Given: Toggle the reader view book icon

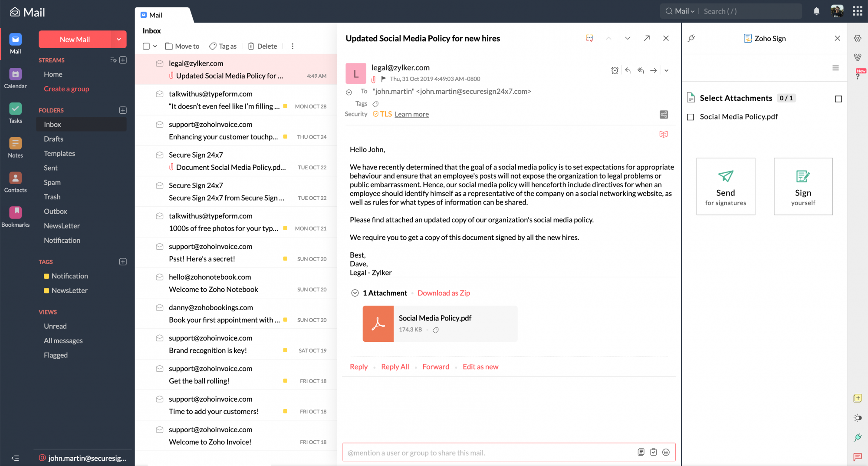Looking at the screenshot, I should pyautogui.click(x=664, y=134).
